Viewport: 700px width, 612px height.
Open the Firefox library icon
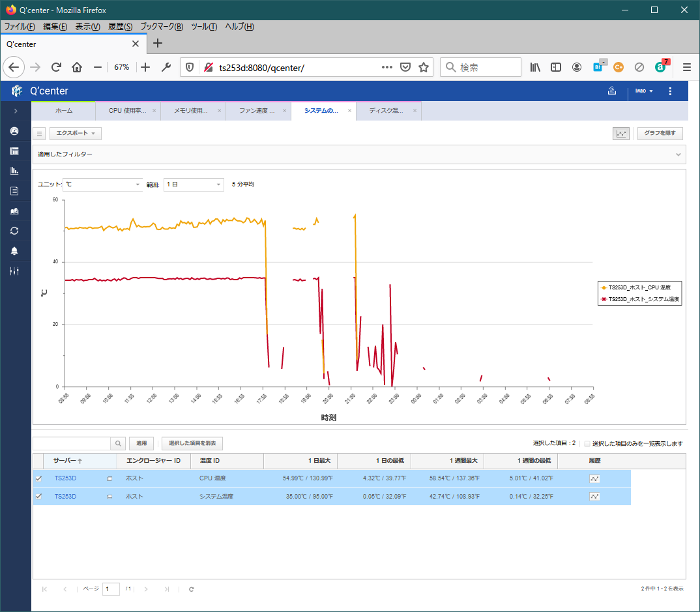click(x=535, y=67)
